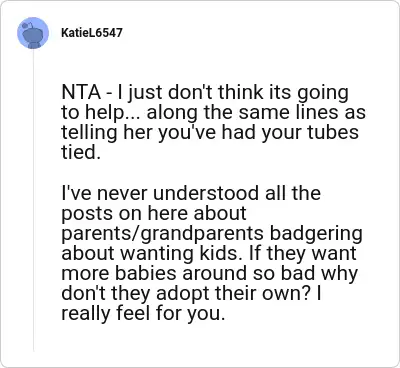Image resolution: width=400 pixels, height=368 pixels.
Task: Click the word NTA in the comment
Action: pyautogui.click(x=81, y=92)
